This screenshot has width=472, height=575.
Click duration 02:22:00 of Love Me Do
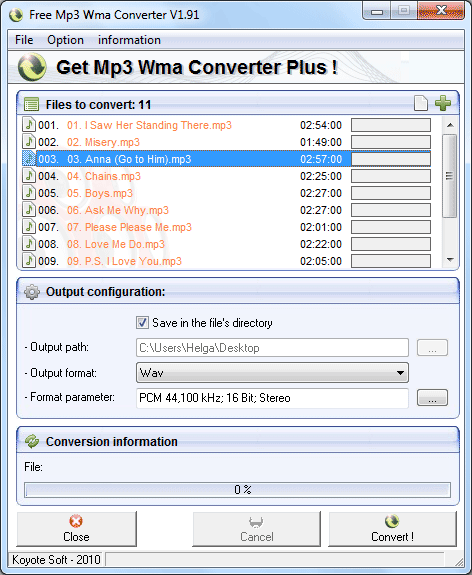tap(321, 244)
